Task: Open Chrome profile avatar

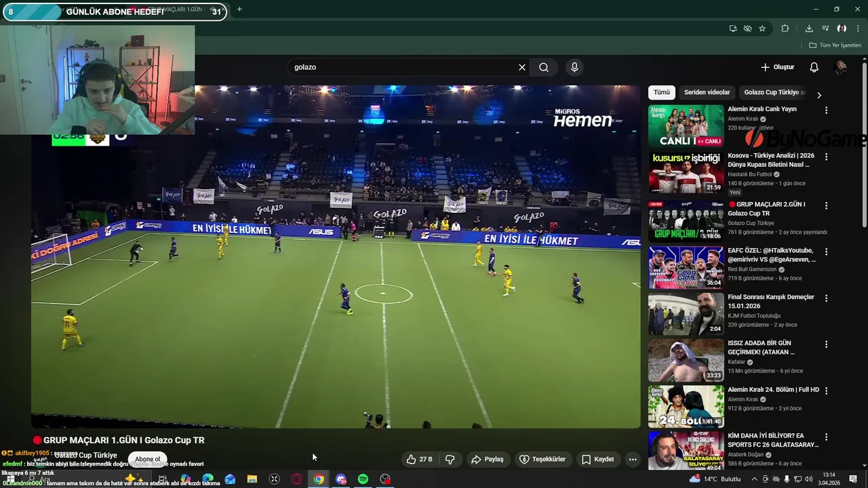Action: coord(842,28)
